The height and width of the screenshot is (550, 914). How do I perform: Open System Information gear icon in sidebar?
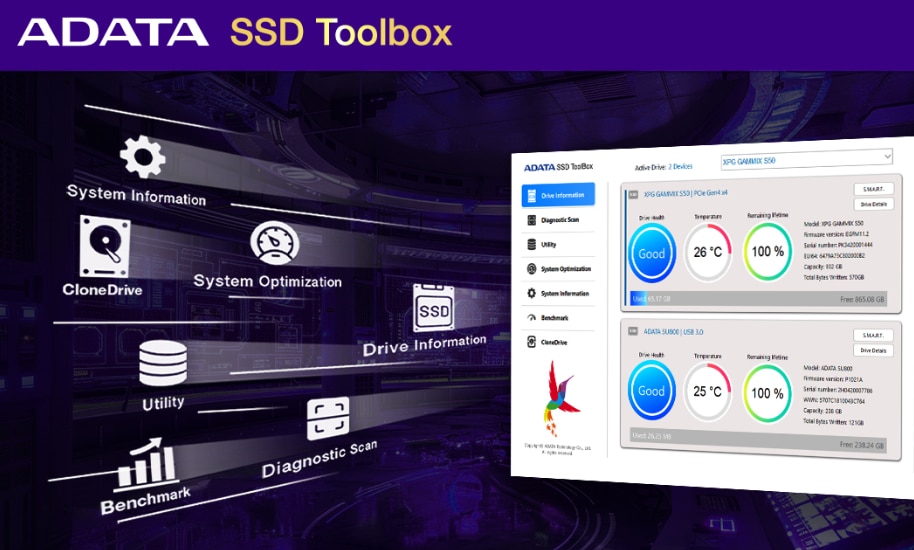531,293
